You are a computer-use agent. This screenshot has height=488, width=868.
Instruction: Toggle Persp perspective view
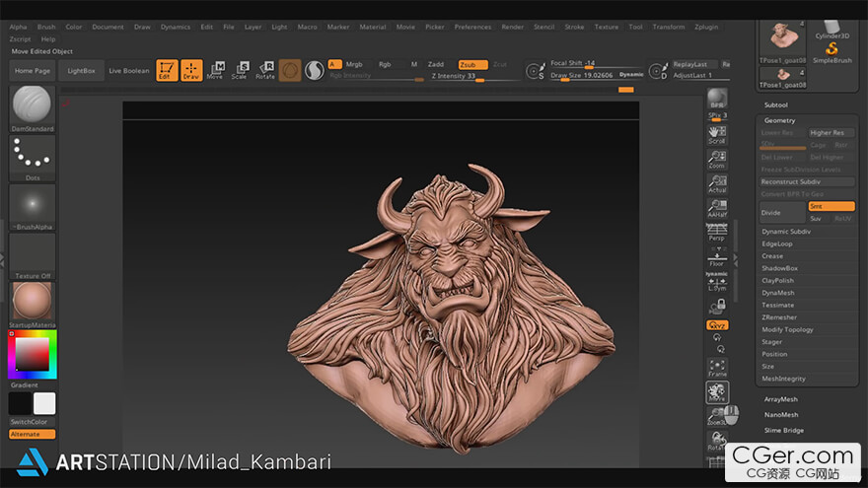pyautogui.click(x=717, y=233)
